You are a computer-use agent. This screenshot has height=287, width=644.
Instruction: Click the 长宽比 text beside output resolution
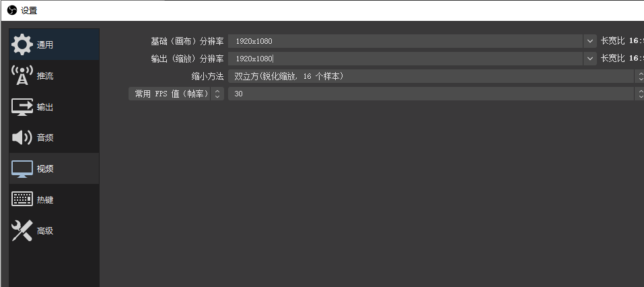point(612,59)
